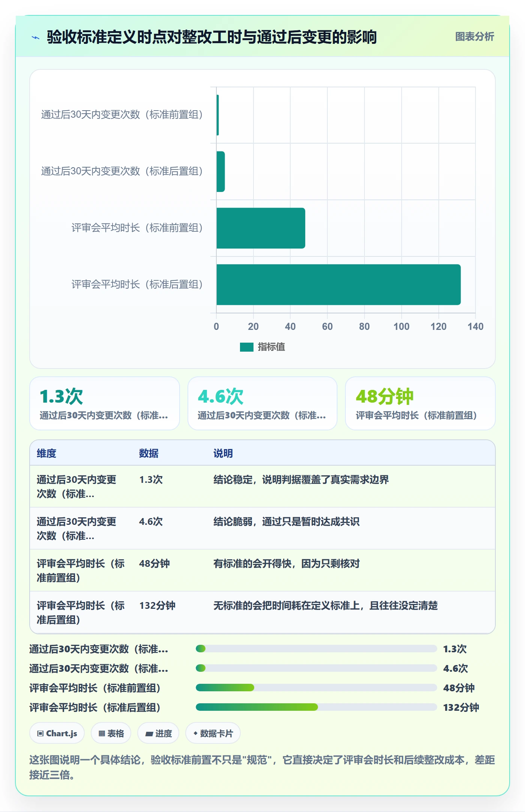Click the x-axis tick label 140
The width and height of the screenshot is (525, 812).
(475, 327)
